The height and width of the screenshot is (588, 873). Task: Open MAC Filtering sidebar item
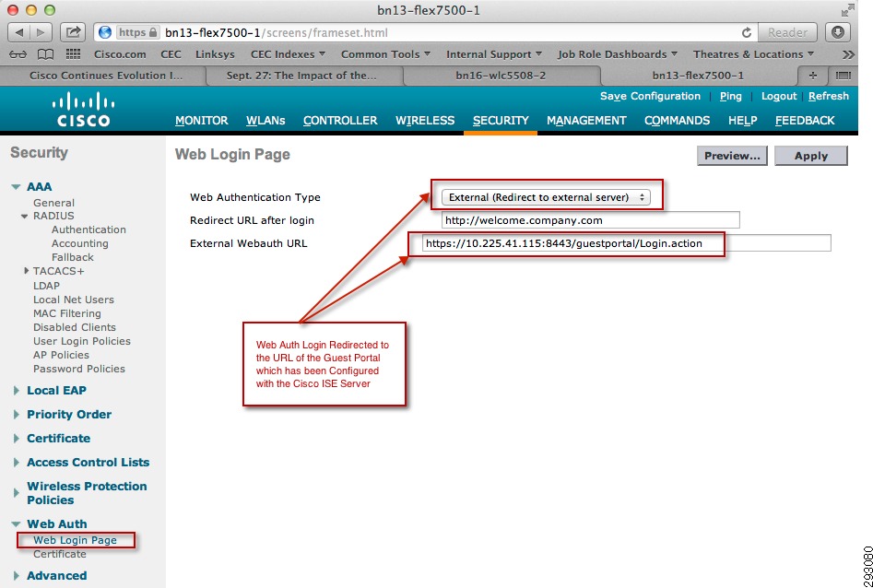pos(67,313)
